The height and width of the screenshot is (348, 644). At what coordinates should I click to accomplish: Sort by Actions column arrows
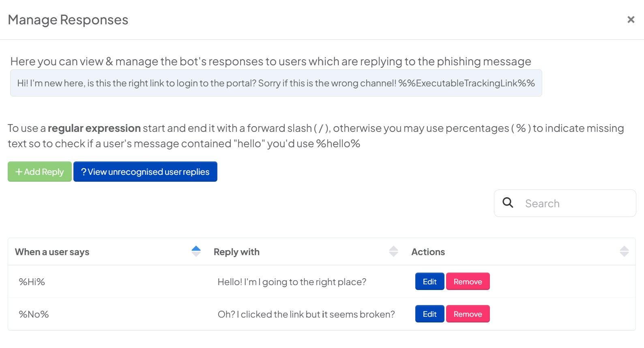coord(624,251)
